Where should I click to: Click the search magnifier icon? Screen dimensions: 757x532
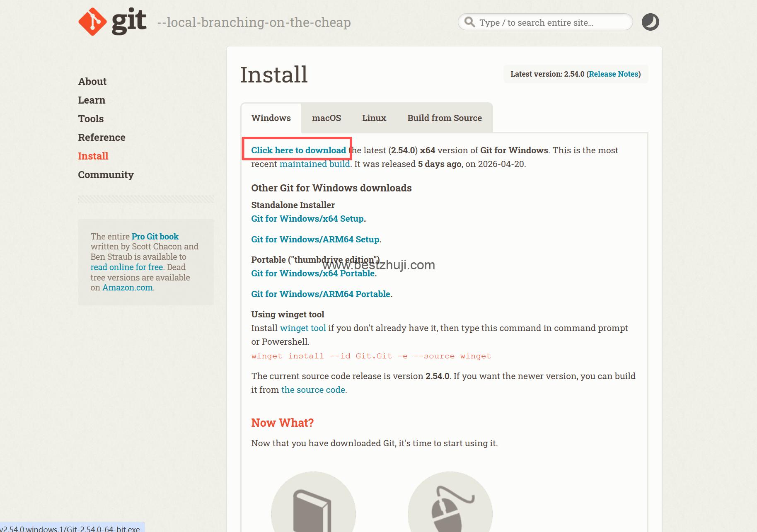click(x=469, y=22)
